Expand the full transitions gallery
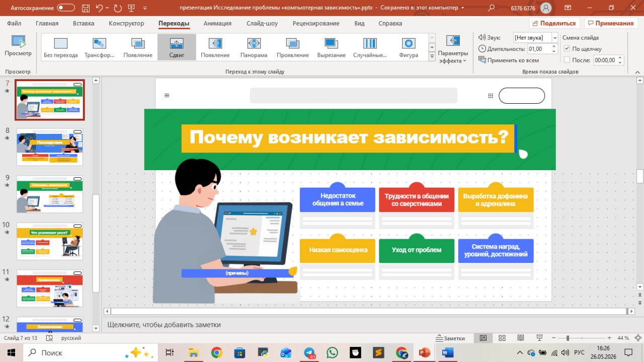Screen dimensions: 644x362 (432, 57)
